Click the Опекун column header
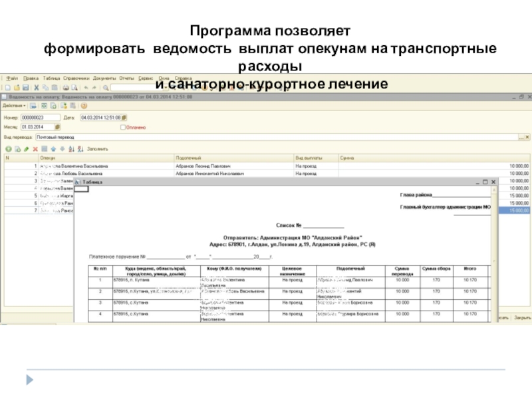The image size is (532, 399). pyautogui.click(x=106, y=158)
